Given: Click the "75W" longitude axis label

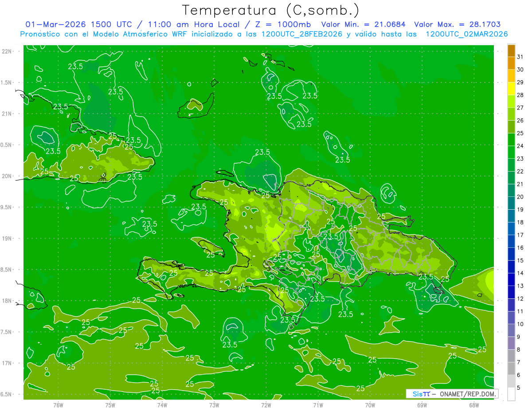Looking at the screenshot, I should point(110,405).
